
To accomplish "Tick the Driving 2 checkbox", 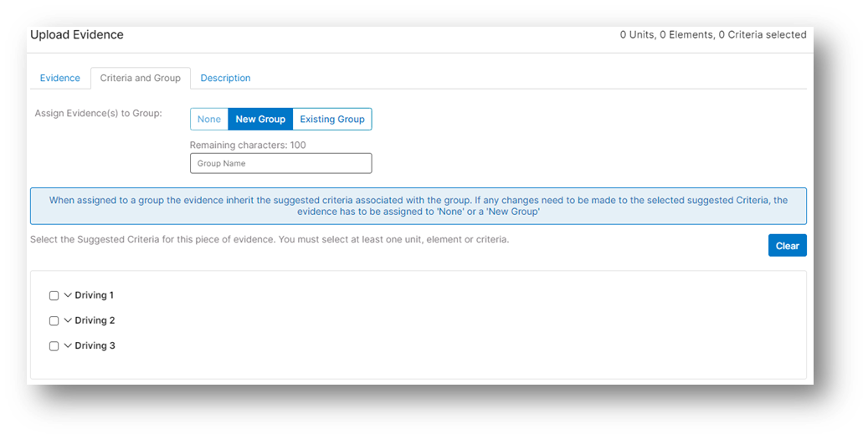I will pos(54,321).
